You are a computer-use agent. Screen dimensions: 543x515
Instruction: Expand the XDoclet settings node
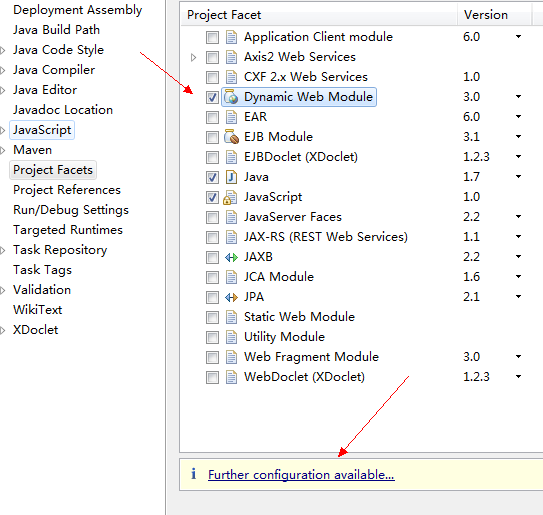[x=2, y=331]
